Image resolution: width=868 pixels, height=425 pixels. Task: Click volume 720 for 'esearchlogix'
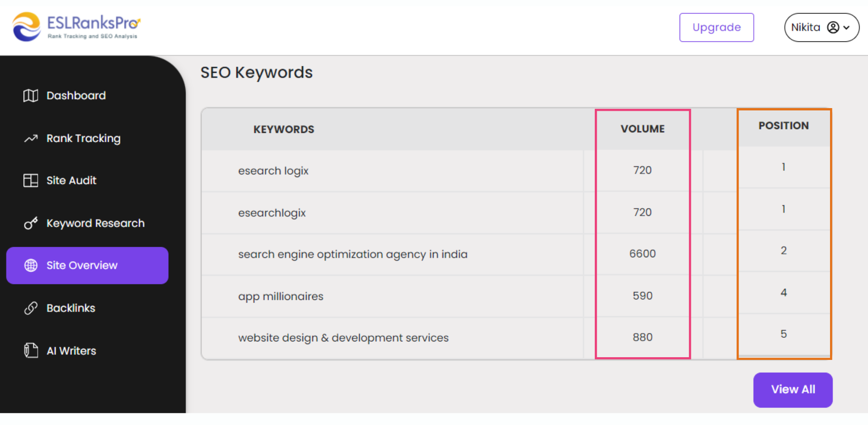642,212
